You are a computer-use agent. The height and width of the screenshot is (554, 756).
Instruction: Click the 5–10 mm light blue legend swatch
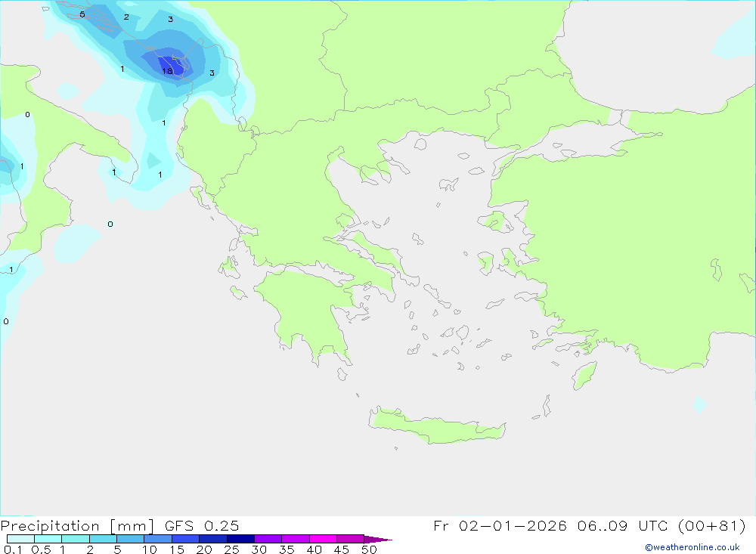(x=130, y=539)
